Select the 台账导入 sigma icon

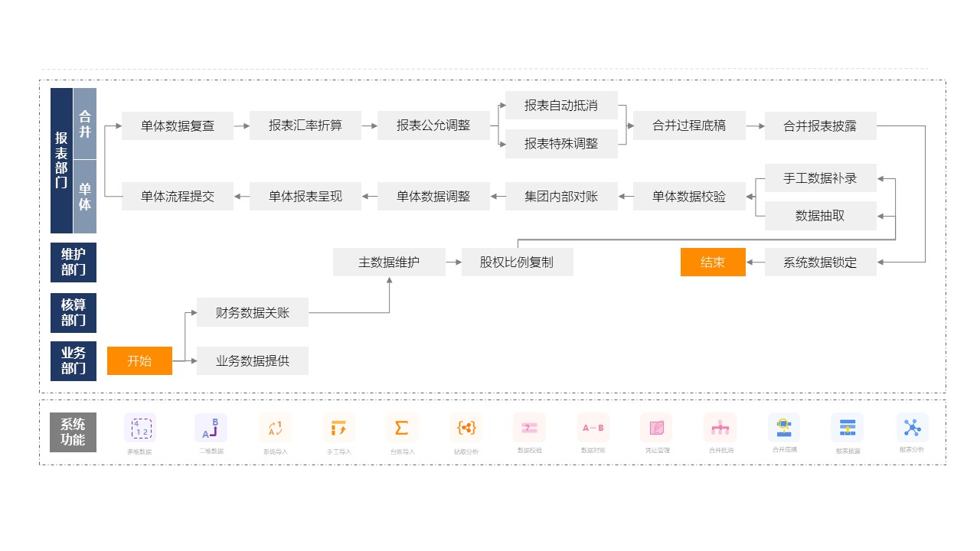(402, 428)
